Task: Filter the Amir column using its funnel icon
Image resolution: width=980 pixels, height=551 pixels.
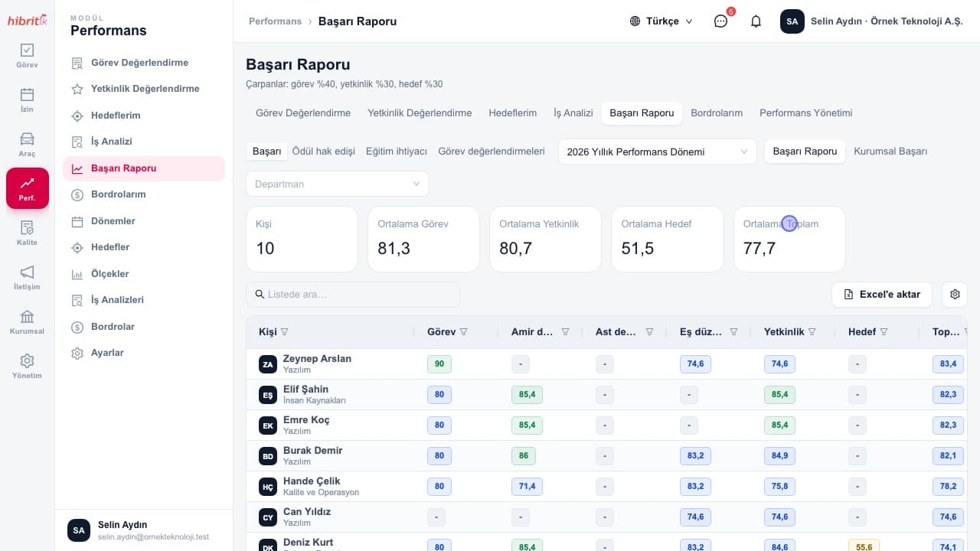Action: pyautogui.click(x=565, y=332)
